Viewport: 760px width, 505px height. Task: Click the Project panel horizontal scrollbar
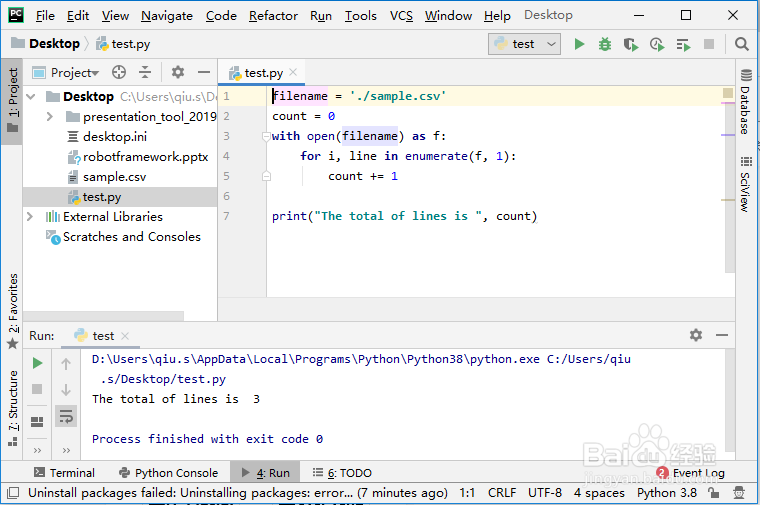point(103,316)
